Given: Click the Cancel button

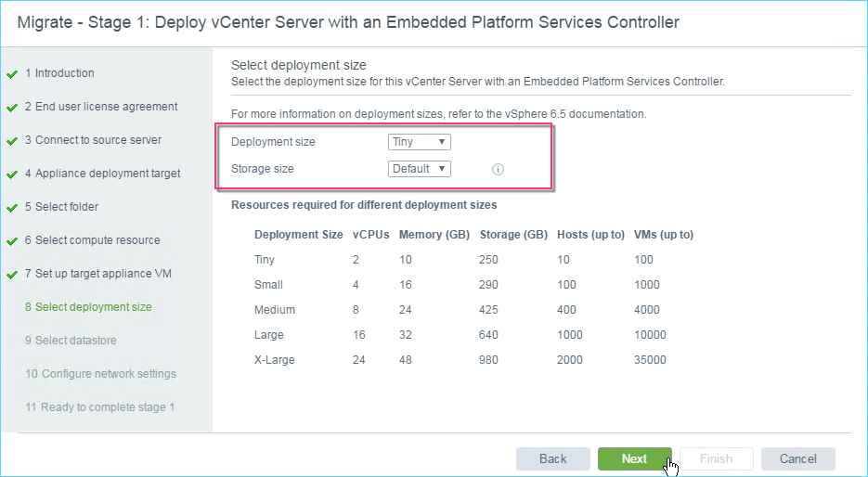Looking at the screenshot, I should (797, 458).
